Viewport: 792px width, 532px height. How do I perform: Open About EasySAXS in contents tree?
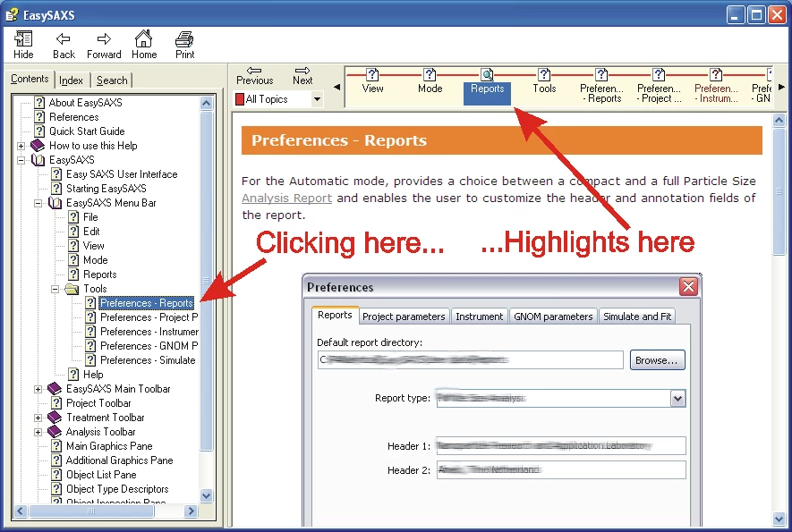[85, 103]
